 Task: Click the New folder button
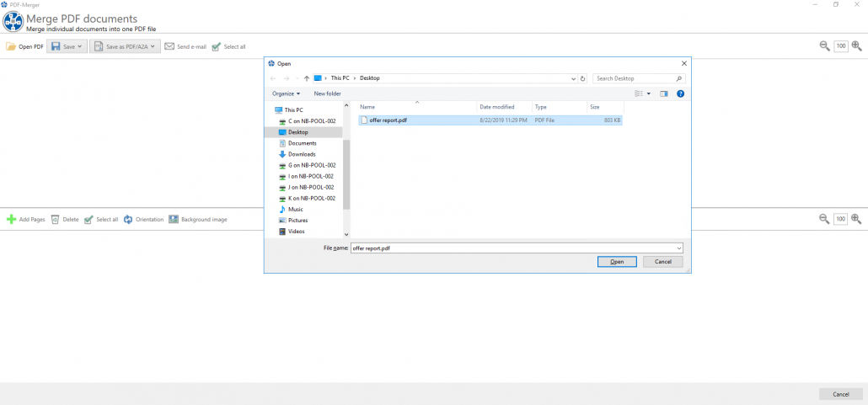pos(327,93)
